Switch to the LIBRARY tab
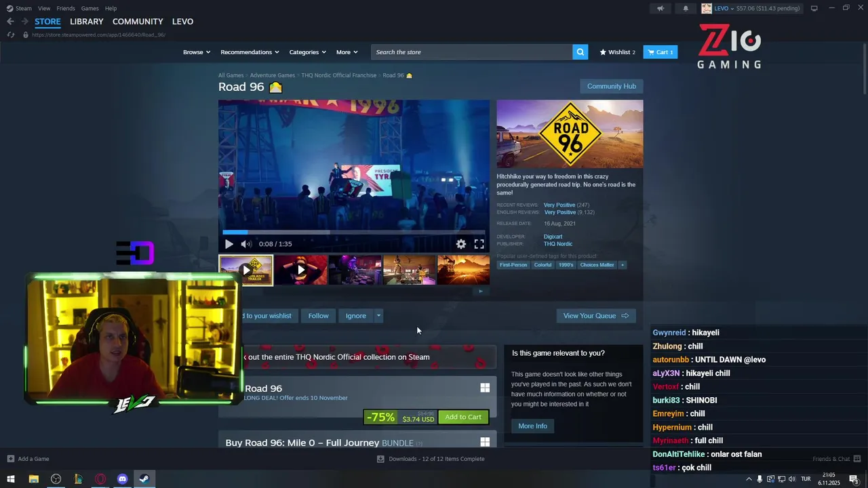 87,22
